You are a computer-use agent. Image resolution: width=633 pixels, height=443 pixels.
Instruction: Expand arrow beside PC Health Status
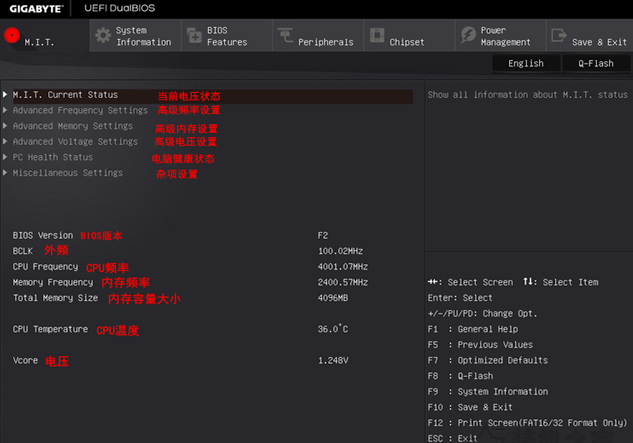coord(5,157)
